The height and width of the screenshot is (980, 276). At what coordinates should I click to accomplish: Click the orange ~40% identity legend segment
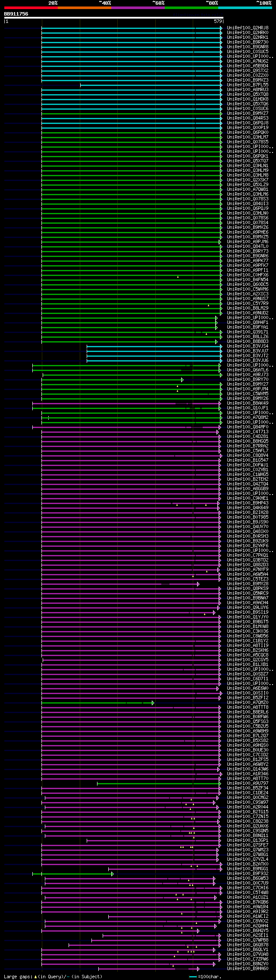coord(84,8)
